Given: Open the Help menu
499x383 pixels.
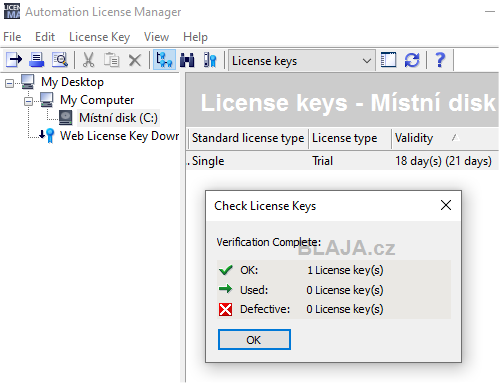Looking at the screenshot, I should coord(195,37).
